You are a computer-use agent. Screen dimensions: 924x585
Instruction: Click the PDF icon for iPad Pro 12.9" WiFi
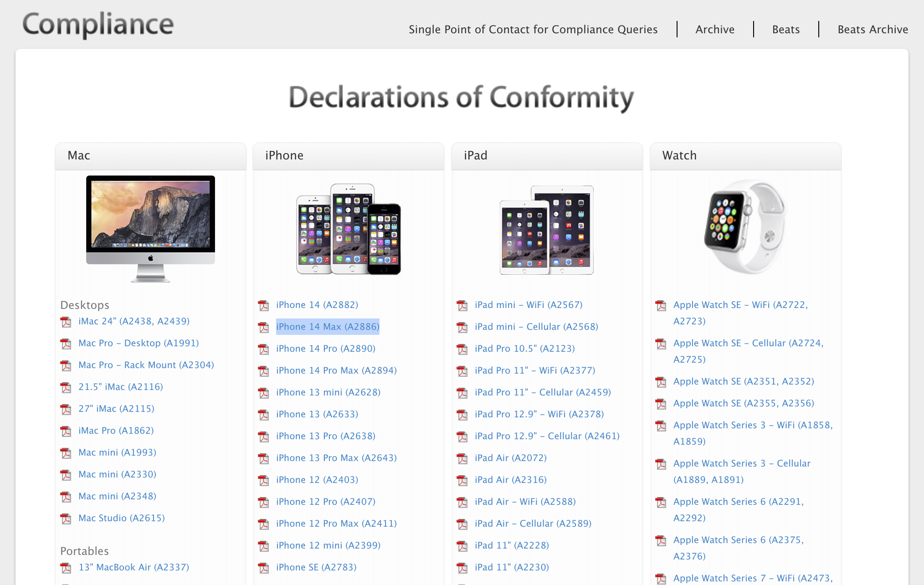point(463,414)
